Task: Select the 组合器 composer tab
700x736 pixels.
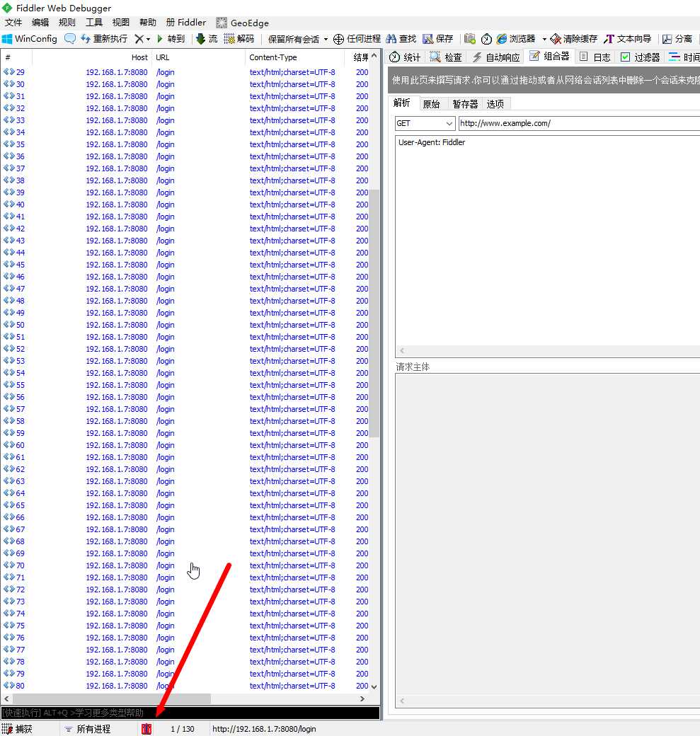Action: [549, 57]
